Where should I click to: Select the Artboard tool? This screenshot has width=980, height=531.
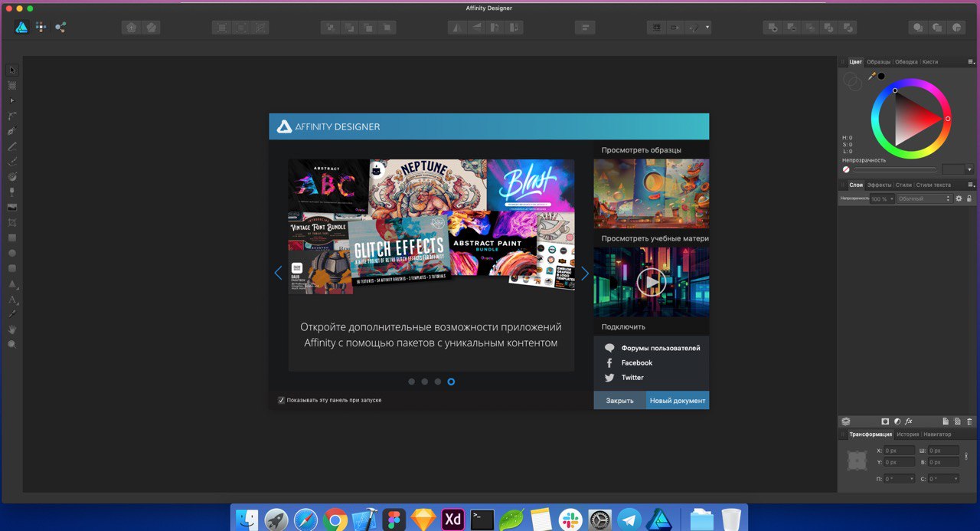[x=12, y=86]
